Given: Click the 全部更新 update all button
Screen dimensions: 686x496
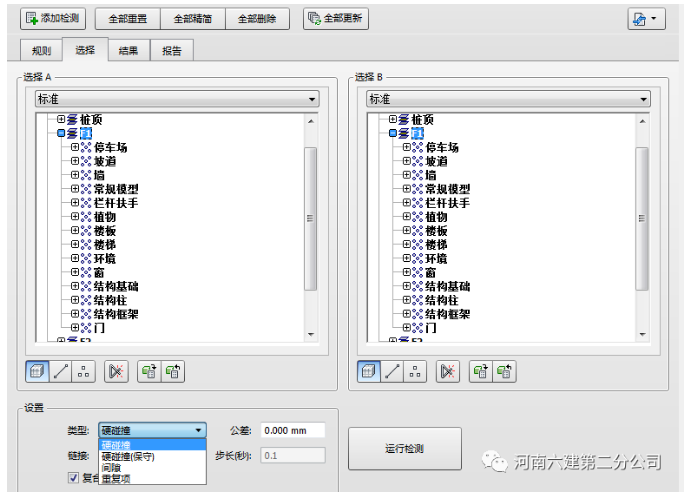Looking at the screenshot, I should click(336, 18).
